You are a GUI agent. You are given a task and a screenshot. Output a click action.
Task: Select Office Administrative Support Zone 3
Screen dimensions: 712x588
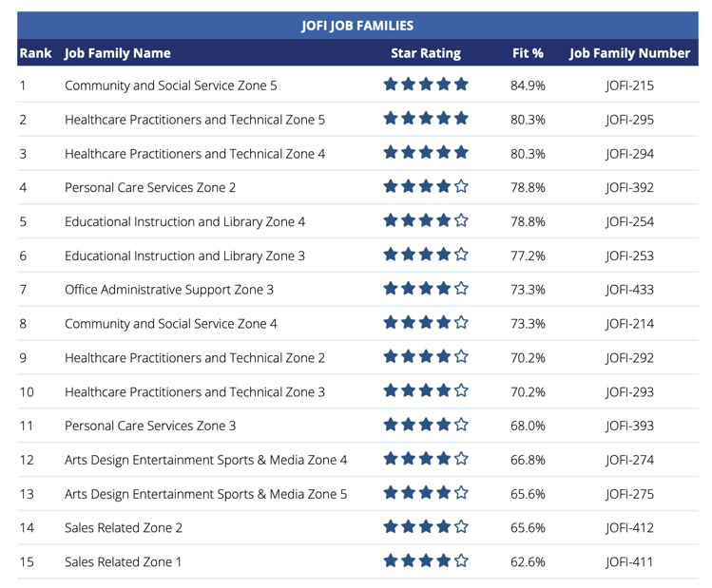click(x=169, y=290)
